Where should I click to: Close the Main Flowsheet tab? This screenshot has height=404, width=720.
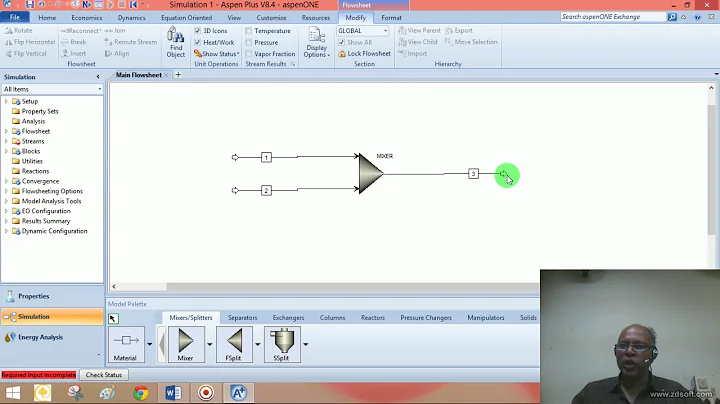click(166, 75)
